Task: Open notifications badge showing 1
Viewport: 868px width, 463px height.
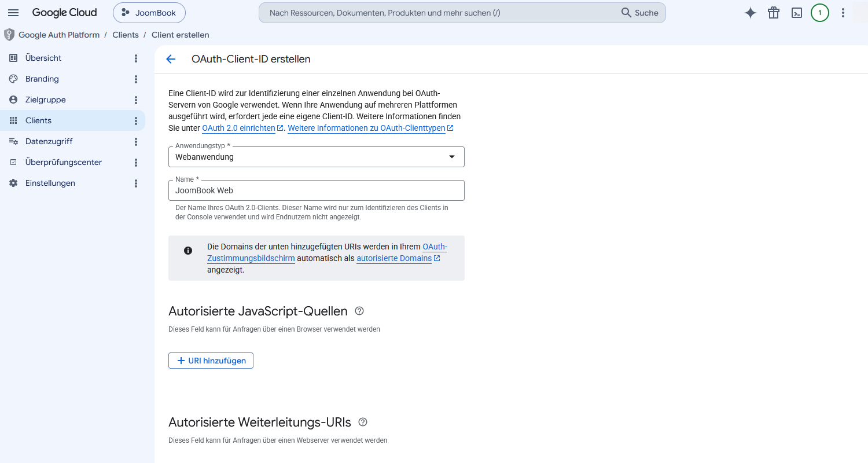Action: pyautogui.click(x=820, y=13)
